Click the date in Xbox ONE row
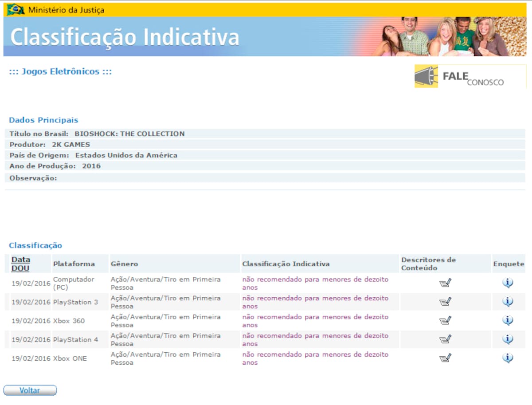This screenshot has height=405, width=532. [31, 358]
